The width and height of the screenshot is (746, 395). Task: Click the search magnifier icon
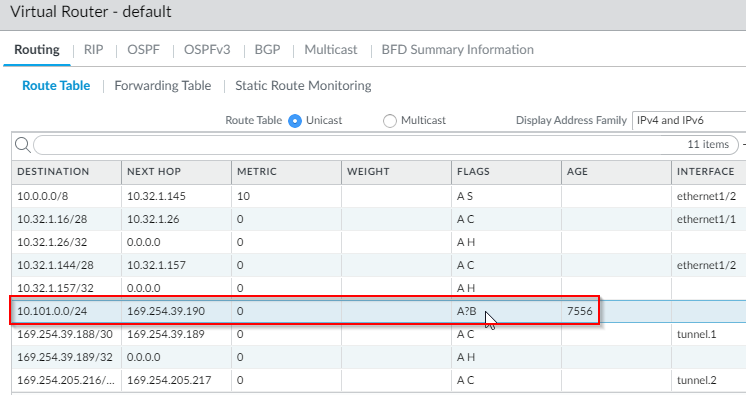(x=22, y=145)
